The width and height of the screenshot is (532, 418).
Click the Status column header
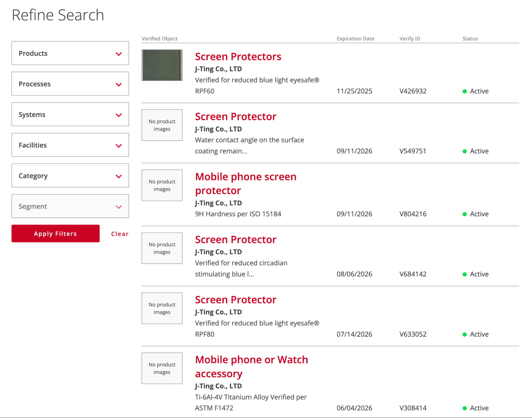pos(470,39)
